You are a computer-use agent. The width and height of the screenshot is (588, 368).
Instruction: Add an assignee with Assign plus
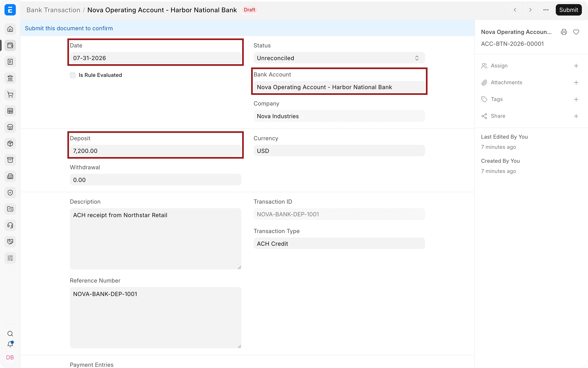576,66
